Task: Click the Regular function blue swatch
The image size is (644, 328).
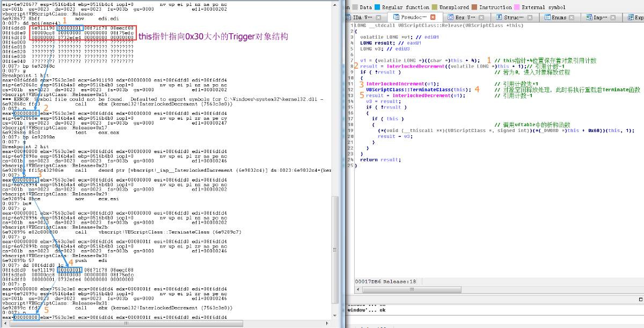Action: pyautogui.click(x=377, y=8)
